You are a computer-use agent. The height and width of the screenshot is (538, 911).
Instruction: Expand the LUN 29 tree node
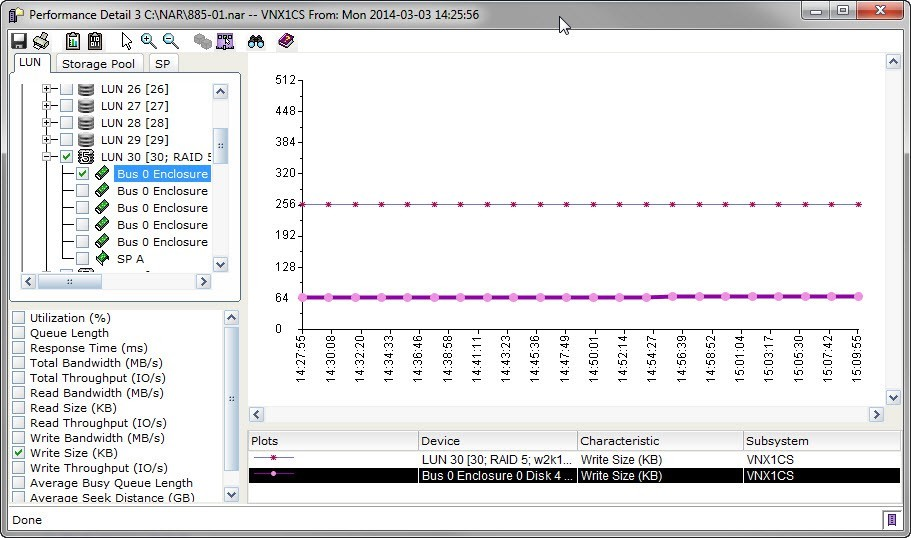click(46, 139)
